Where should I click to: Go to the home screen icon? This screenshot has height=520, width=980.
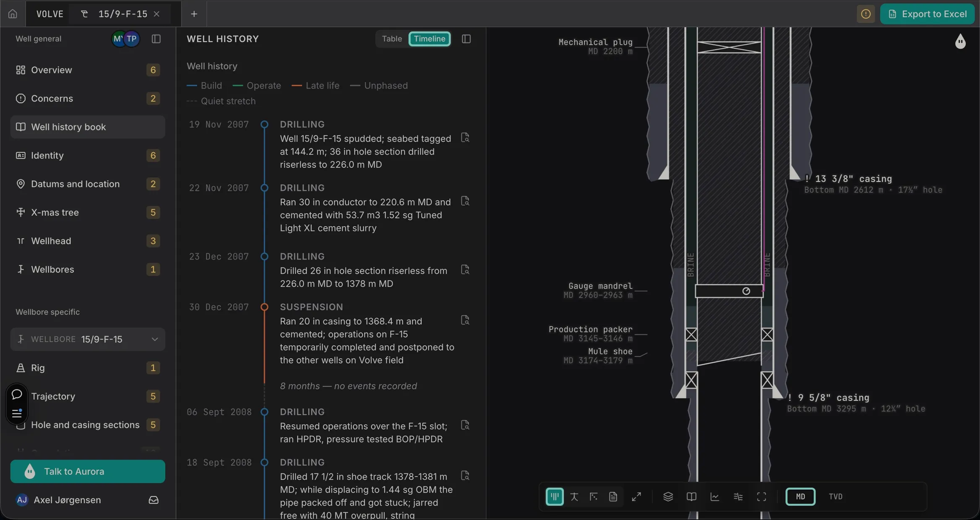[13, 14]
